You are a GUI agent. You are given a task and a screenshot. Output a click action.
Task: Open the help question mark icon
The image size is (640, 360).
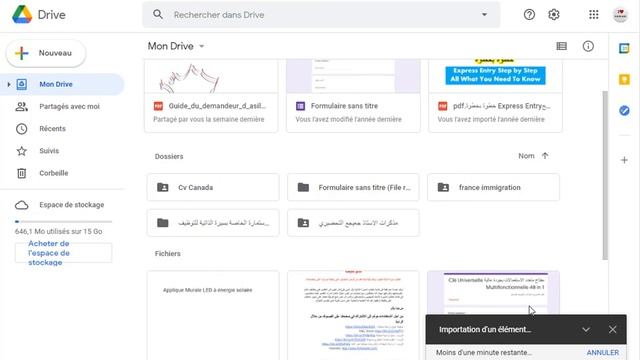click(529, 15)
